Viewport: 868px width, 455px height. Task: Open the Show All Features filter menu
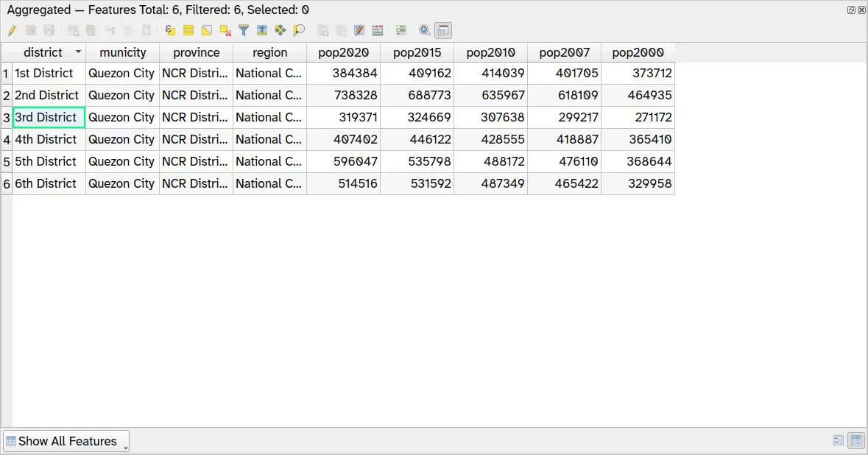[66, 440]
